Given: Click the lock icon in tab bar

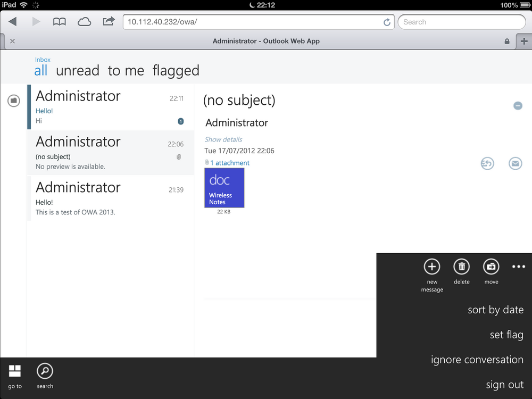Looking at the screenshot, I should click(506, 41).
